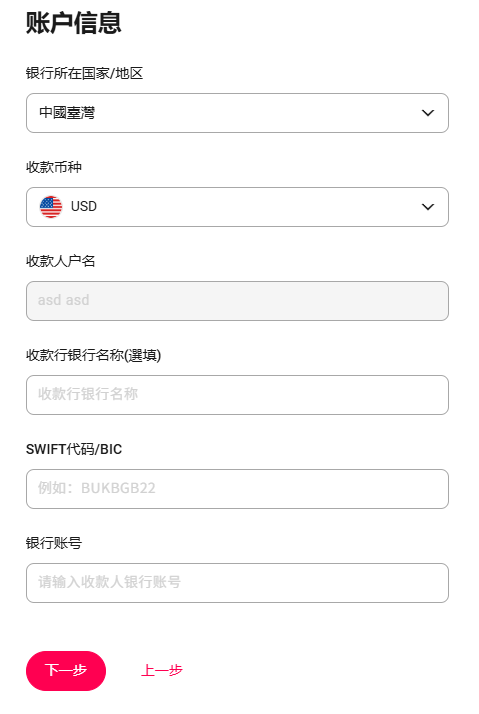The height and width of the screenshot is (714, 479).
Task: Focus the SWIFT代码/BIC input field
Action: [x=237, y=489]
